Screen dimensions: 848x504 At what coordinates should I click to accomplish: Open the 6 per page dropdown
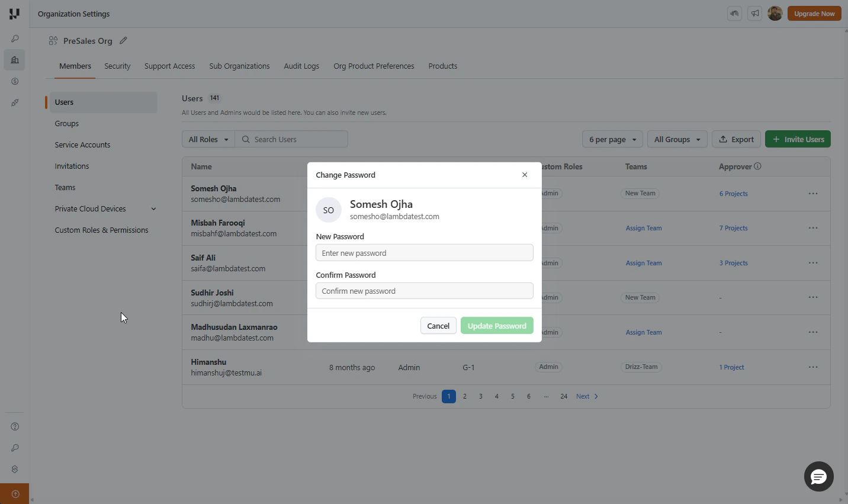tap(613, 139)
